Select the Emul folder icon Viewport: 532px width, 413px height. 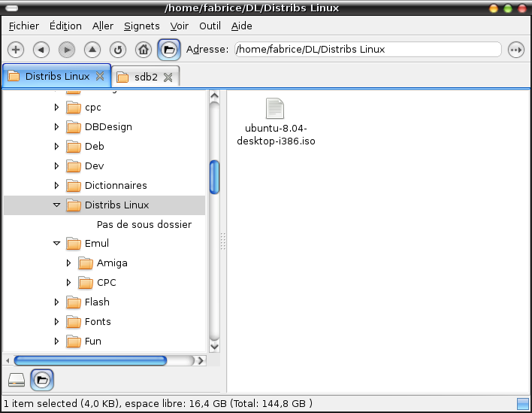click(x=74, y=243)
